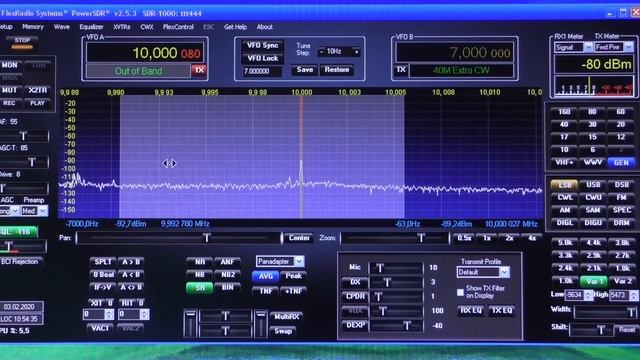Open the FlexControl menu
The width and height of the screenshot is (640, 360).
(178, 27)
